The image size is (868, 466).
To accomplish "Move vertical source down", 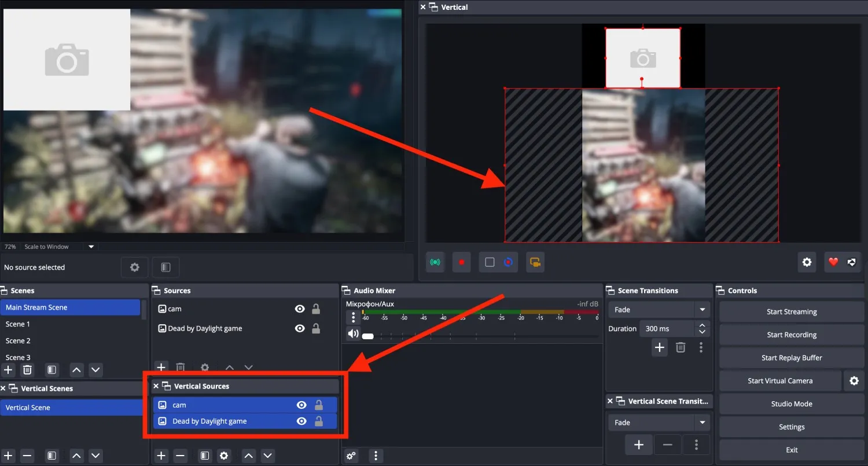I will coord(267,456).
